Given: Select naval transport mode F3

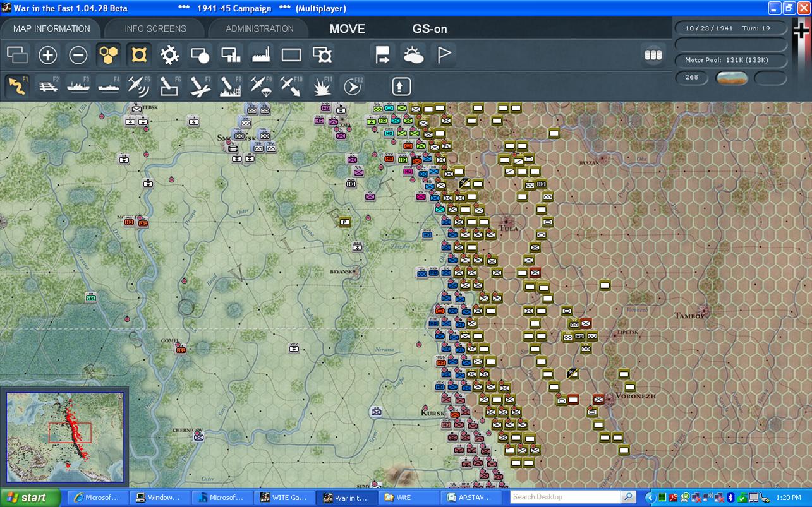Looking at the screenshot, I should point(79,86).
